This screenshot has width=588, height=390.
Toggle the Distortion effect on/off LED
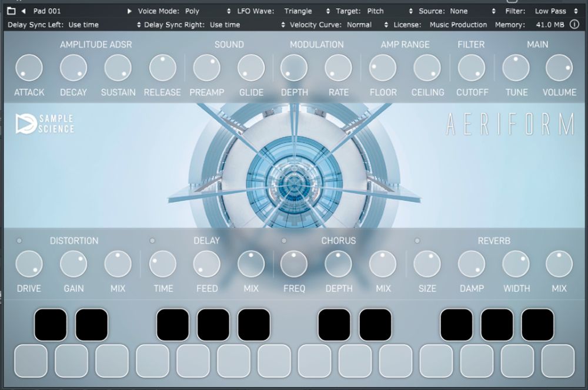19,240
